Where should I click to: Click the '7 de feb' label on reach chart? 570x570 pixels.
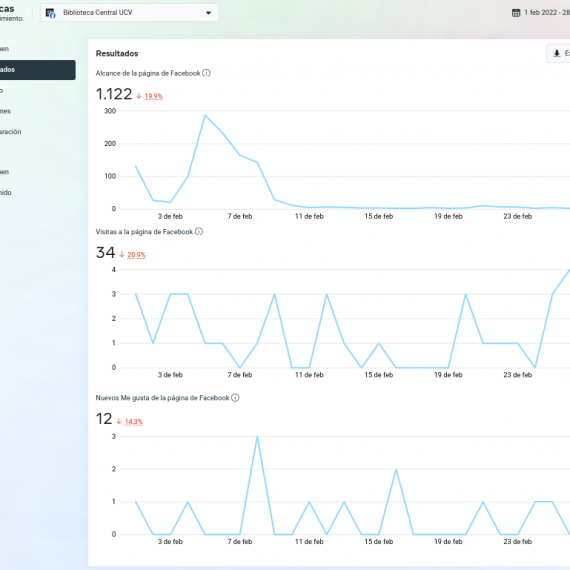[240, 216]
